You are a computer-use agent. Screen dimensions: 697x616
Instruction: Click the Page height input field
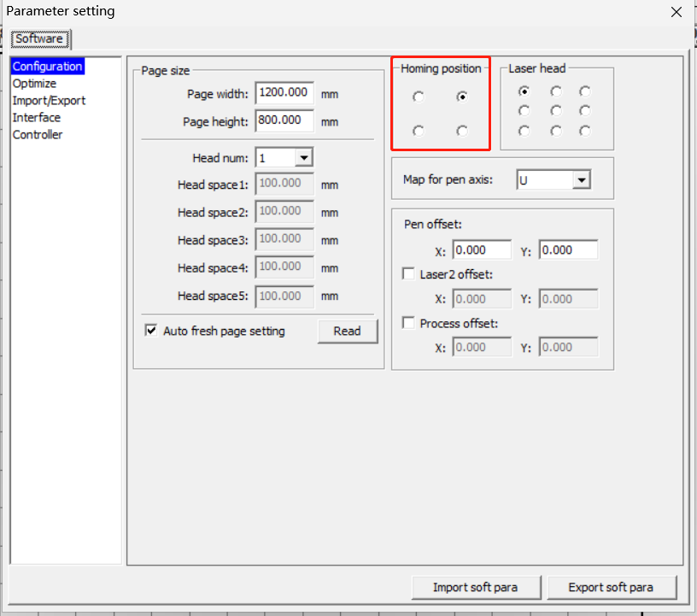click(x=284, y=120)
